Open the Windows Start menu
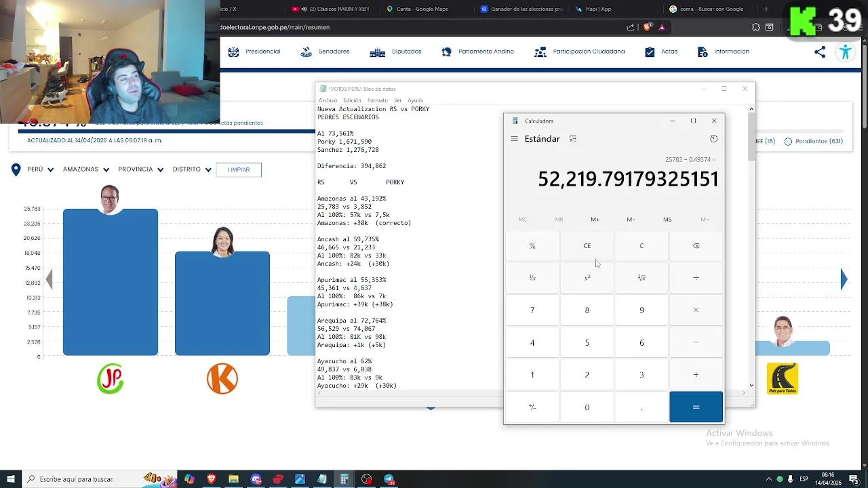 [x=10, y=479]
